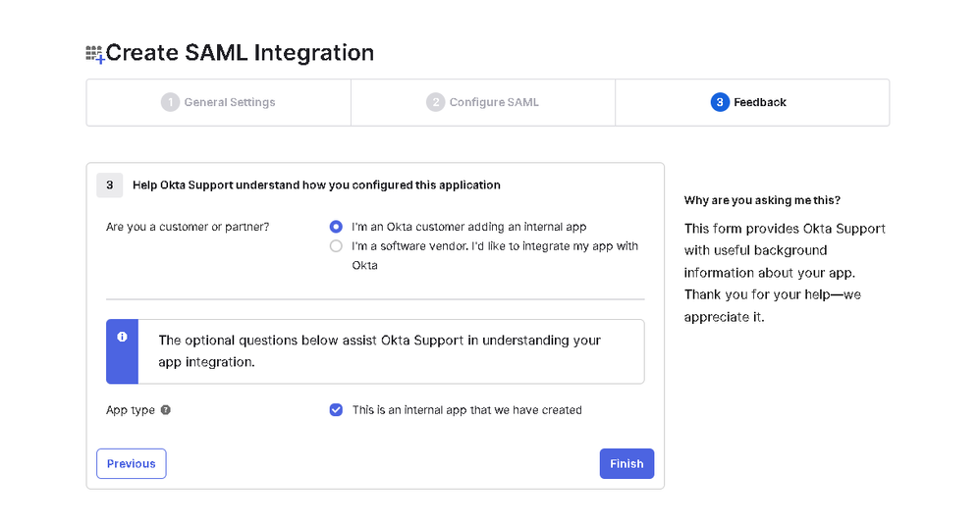Click the grey 3 badge in the form header
Image resolution: width=980 pixels, height=528 pixels.
[109, 185]
